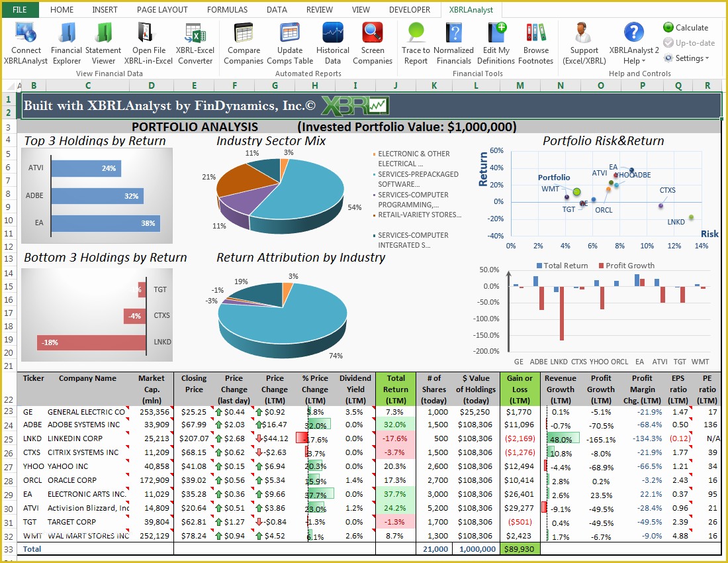
Task: Open the Connect XBRLAnalyst tool
Action: [x=26, y=40]
